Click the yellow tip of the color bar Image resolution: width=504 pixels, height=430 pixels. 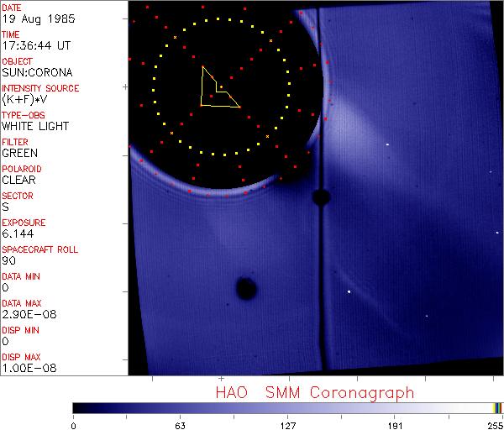pos(497,408)
